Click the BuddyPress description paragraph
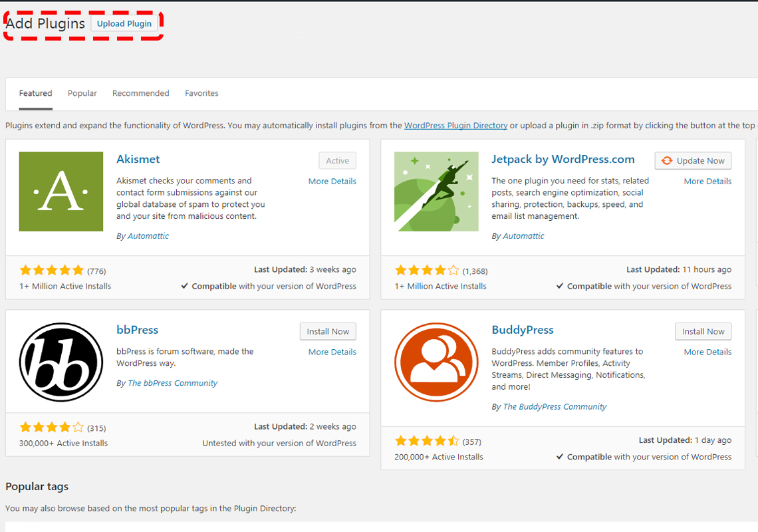The width and height of the screenshot is (758, 532). [x=568, y=369]
